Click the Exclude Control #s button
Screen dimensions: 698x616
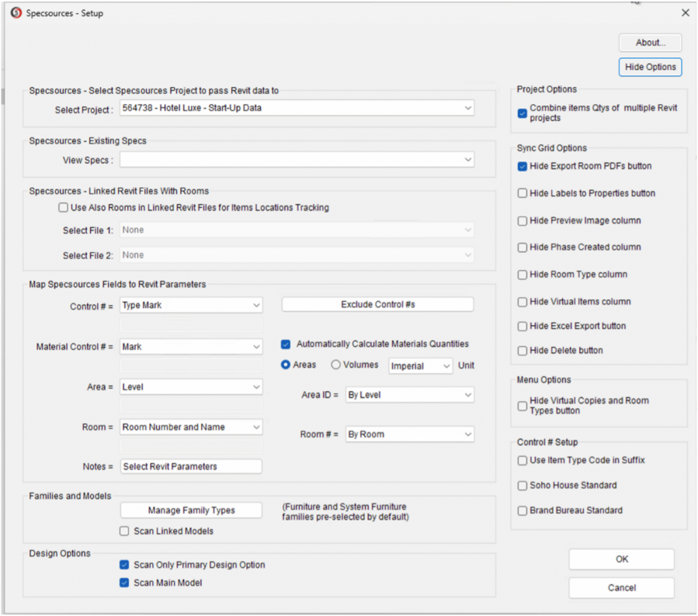point(377,305)
